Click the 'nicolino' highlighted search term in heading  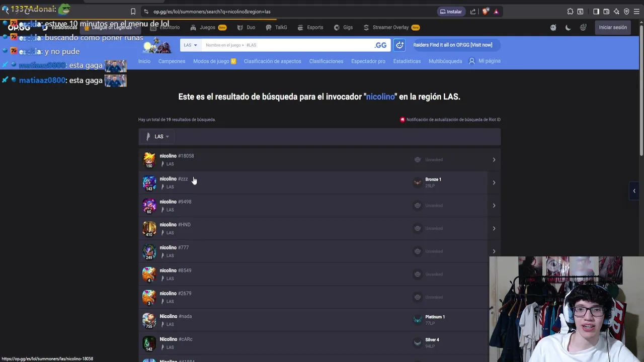click(380, 97)
